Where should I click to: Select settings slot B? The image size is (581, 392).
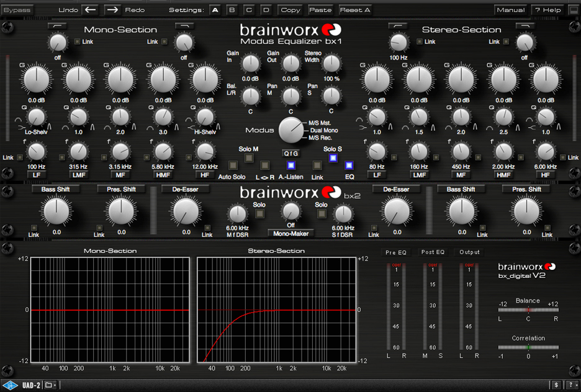click(232, 10)
